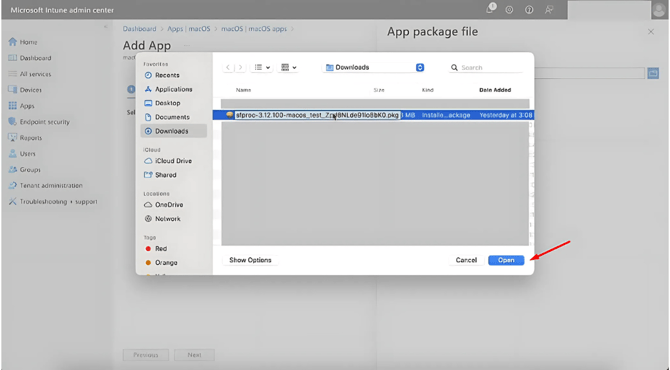This screenshot has width=670, height=370.
Task: Close the App package file pane
Action: pos(651,32)
